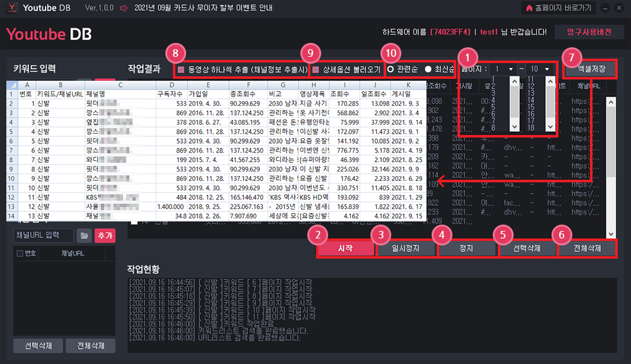
Task: Click the spreadsheet select-all corner triangle
Action: point(12,85)
